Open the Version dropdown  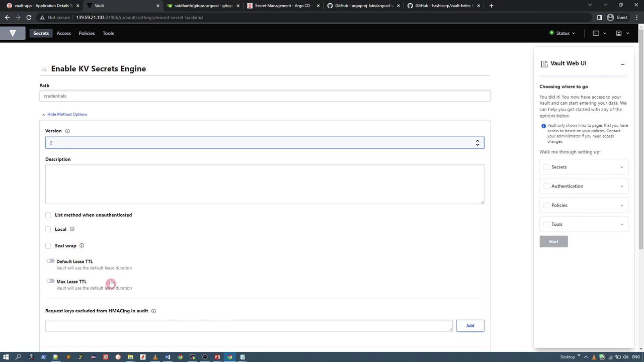[x=265, y=143]
